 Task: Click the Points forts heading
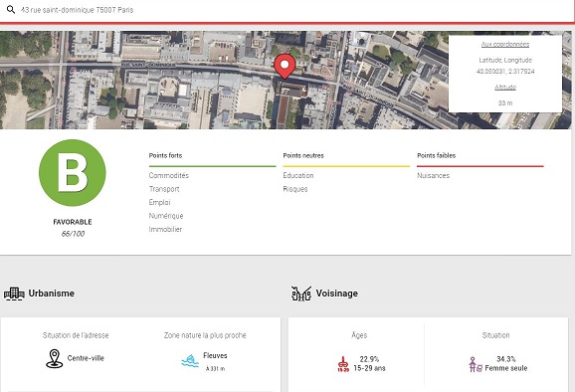[165, 155]
